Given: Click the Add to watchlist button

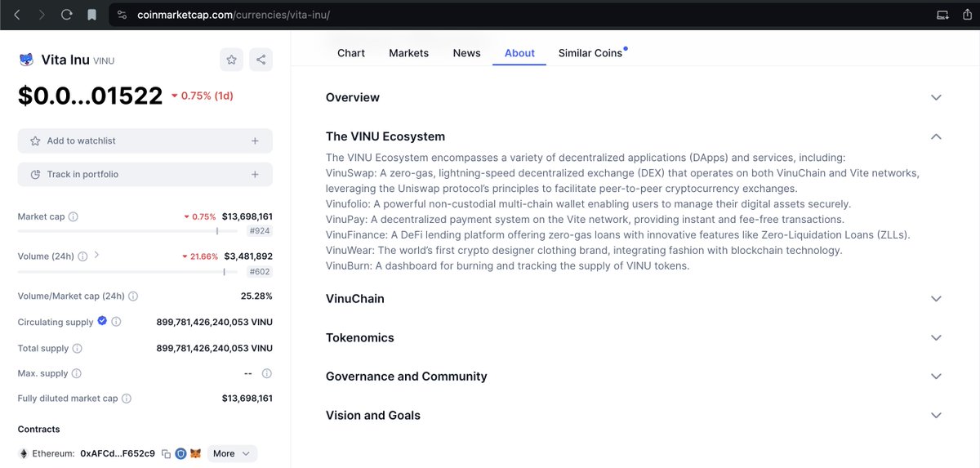Looking at the screenshot, I should 145,141.
